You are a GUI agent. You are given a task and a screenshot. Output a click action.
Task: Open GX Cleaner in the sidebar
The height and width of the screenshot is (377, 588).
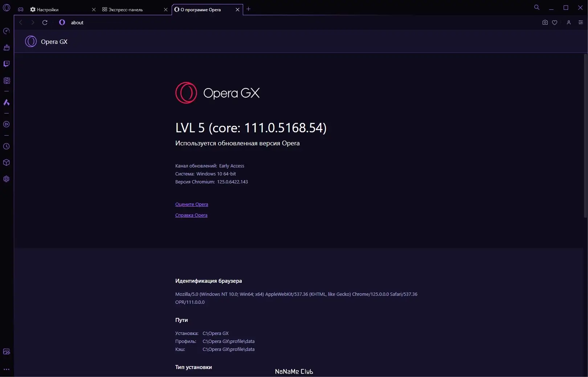click(7, 47)
